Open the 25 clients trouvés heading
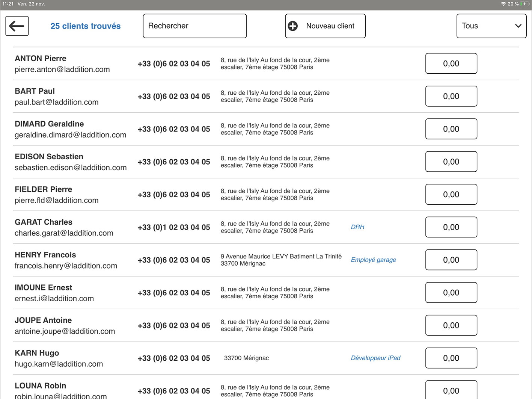 (x=86, y=26)
